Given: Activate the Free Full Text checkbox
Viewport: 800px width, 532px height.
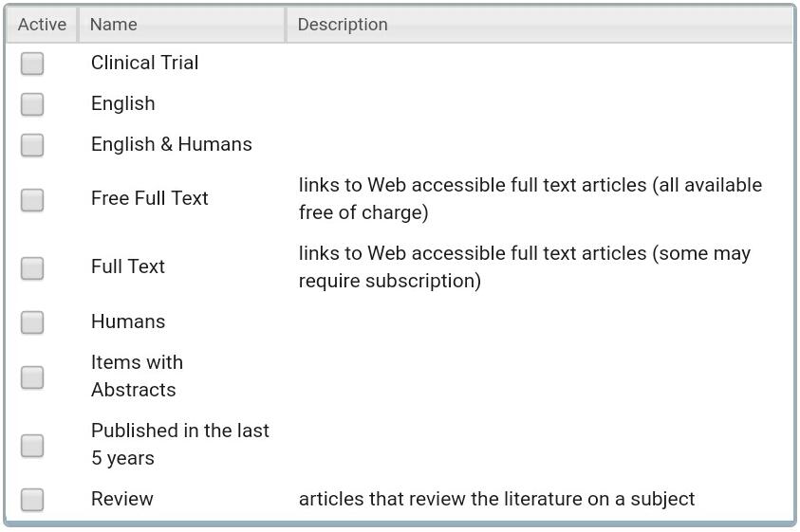Looking at the screenshot, I should click(32, 199).
